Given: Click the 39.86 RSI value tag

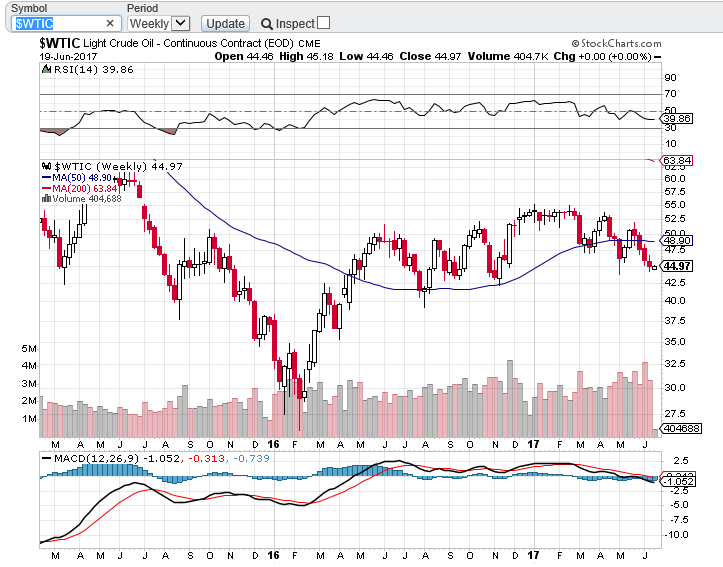Looking at the screenshot, I should coord(676,118).
